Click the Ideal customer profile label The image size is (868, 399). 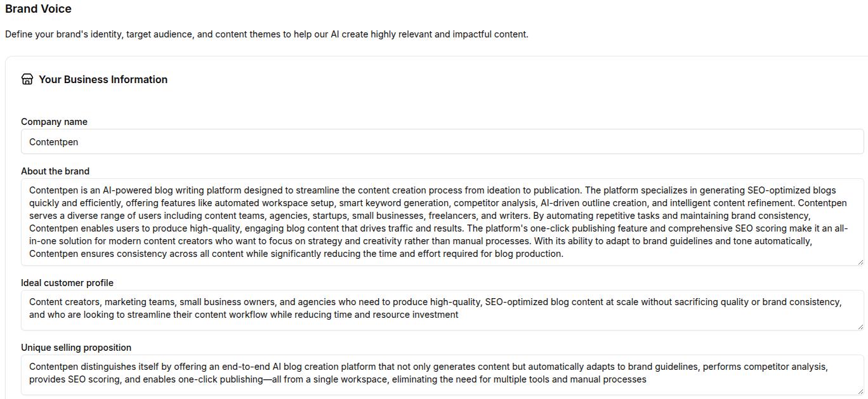click(x=67, y=283)
